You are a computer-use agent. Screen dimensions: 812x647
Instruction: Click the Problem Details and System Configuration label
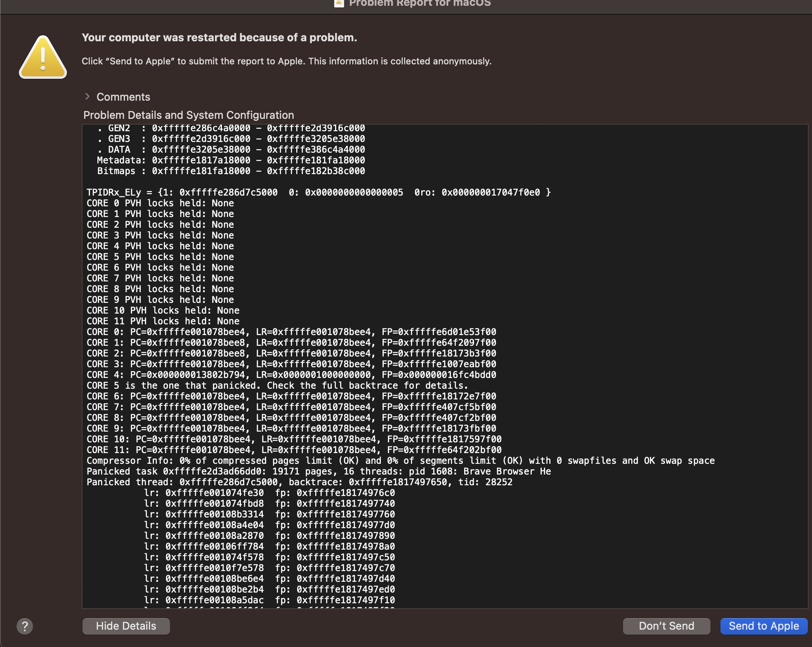[x=189, y=115]
